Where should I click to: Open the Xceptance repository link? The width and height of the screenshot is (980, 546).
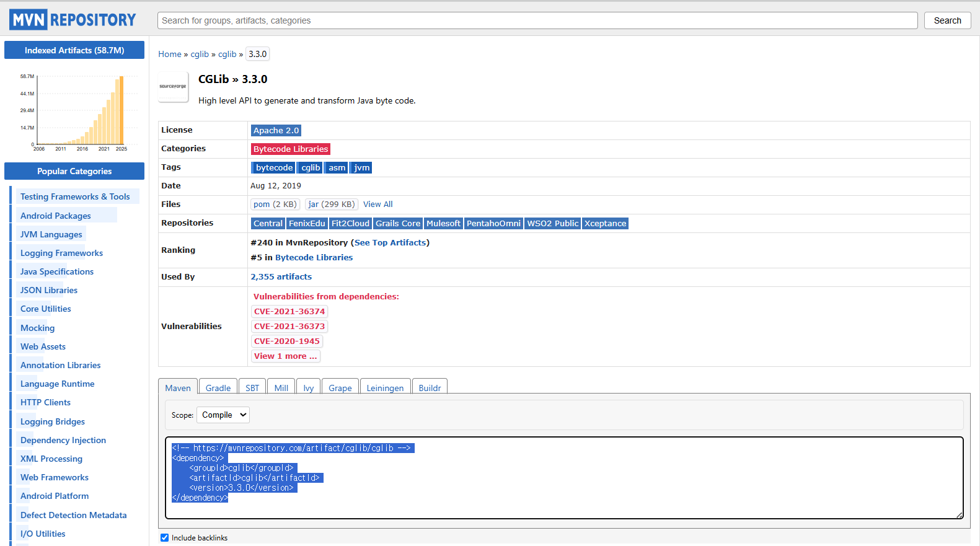(605, 224)
